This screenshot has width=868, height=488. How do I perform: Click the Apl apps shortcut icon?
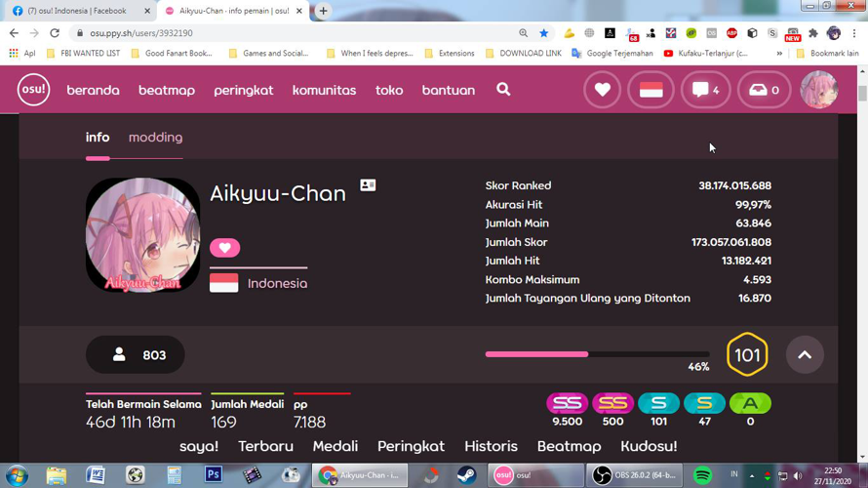[x=22, y=53]
